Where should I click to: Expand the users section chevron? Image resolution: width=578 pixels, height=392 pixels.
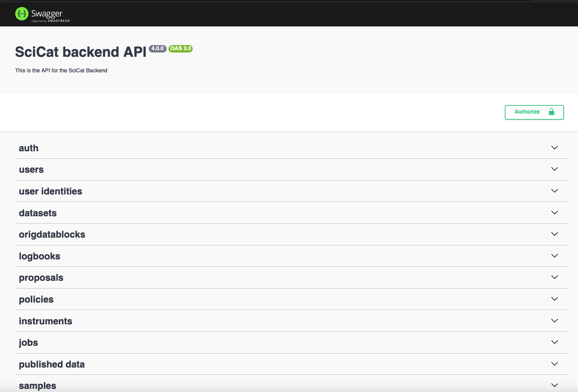[x=555, y=169]
